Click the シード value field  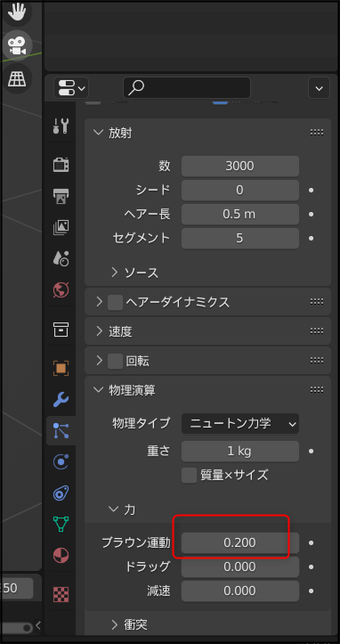(240, 190)
